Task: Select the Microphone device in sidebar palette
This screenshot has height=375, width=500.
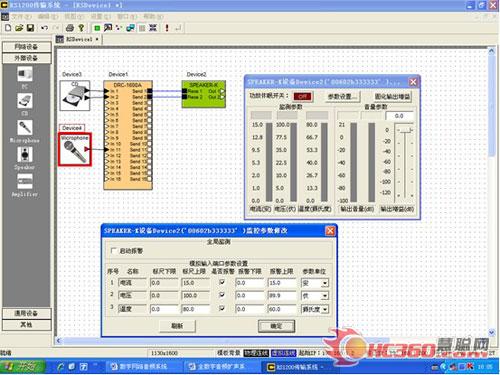Action: [x=25, y=128]
